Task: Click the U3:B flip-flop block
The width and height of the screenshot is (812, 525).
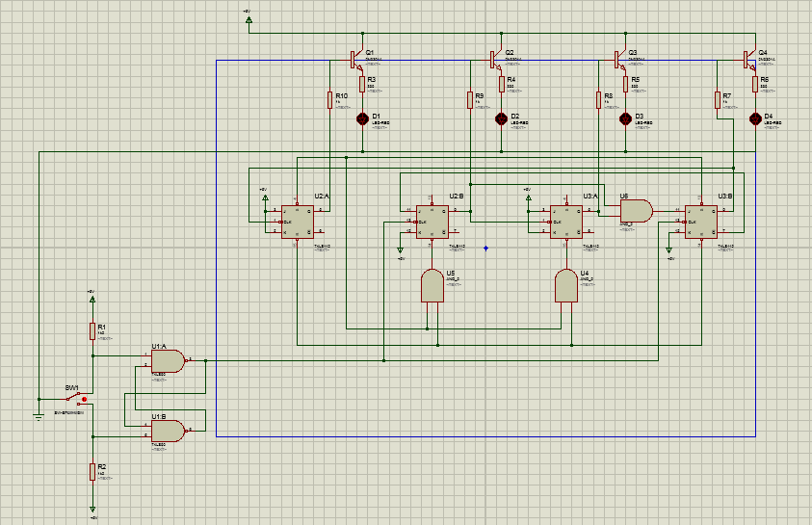Action: tap(700, 221)
